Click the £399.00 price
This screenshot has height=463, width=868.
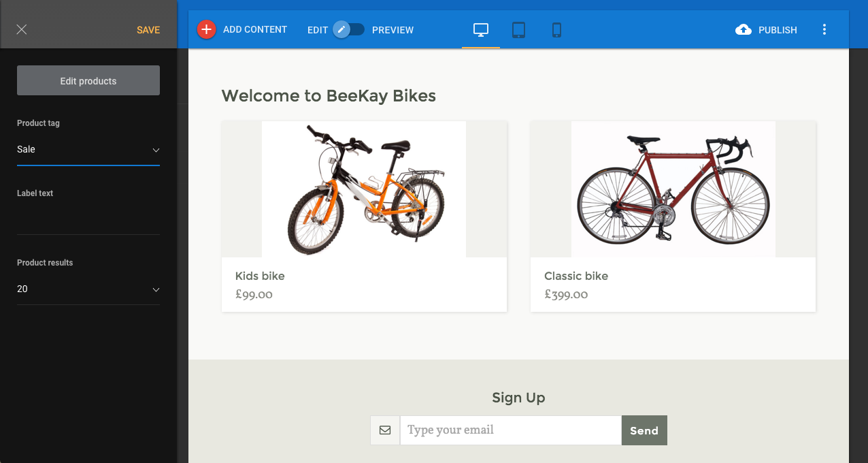566,295
